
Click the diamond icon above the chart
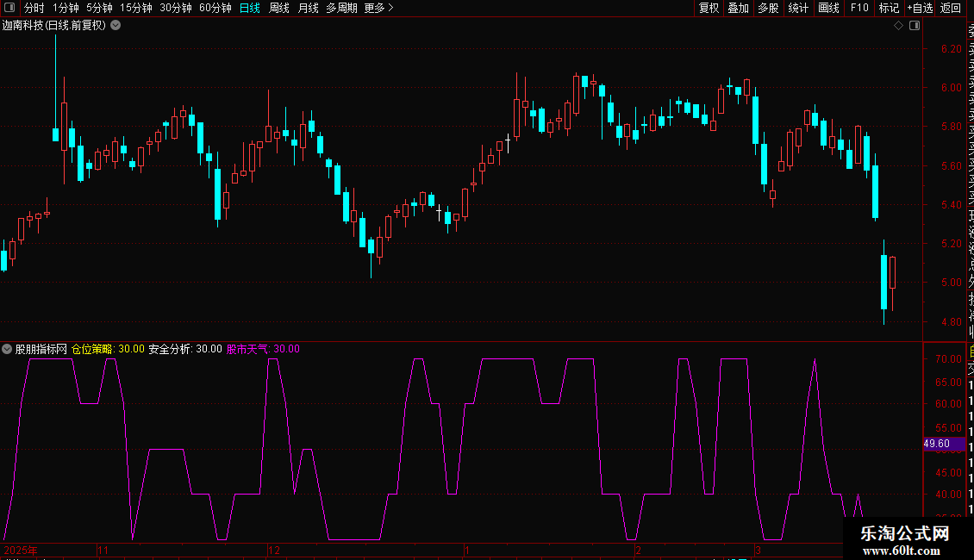898,26
